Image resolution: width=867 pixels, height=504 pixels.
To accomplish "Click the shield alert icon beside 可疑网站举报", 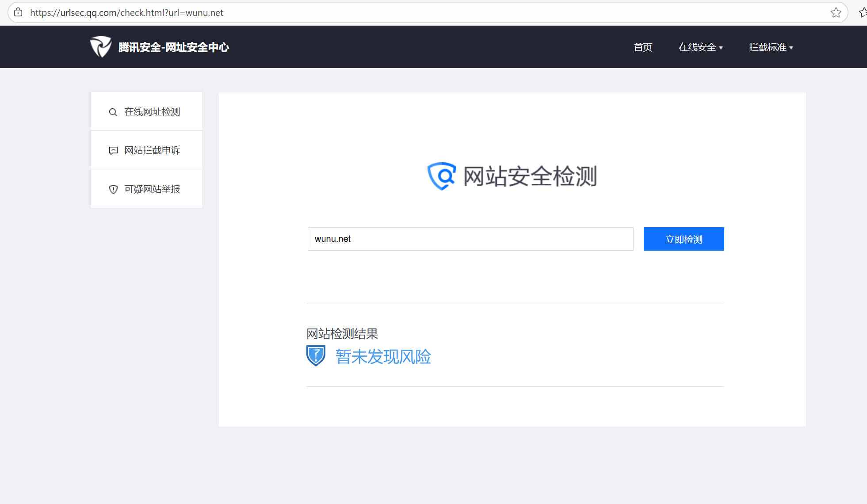I will click(113, 190).
